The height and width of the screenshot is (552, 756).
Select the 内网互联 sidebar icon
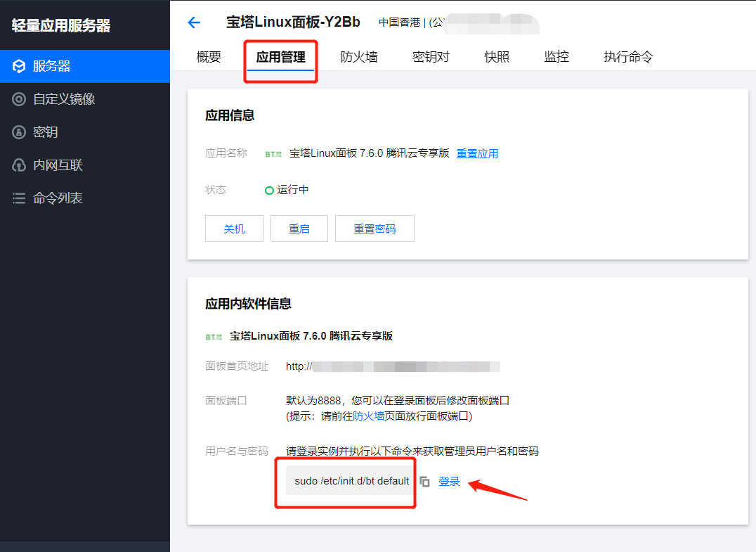[x=20, y=165]
